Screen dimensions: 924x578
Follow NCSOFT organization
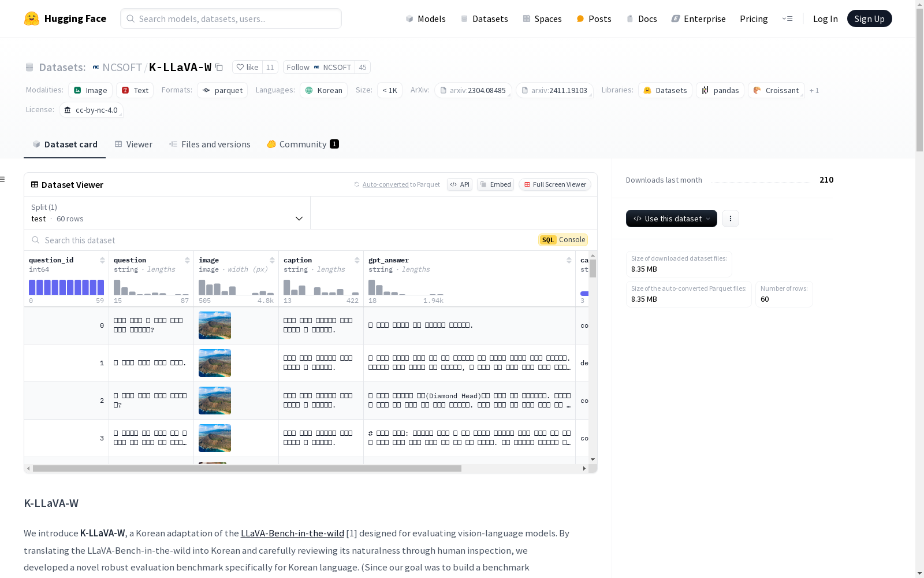[x=319, y=67]
